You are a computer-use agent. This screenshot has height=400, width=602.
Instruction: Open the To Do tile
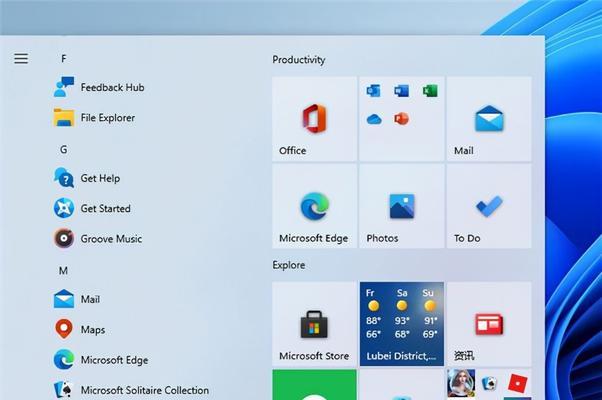[x=490, y=206]
